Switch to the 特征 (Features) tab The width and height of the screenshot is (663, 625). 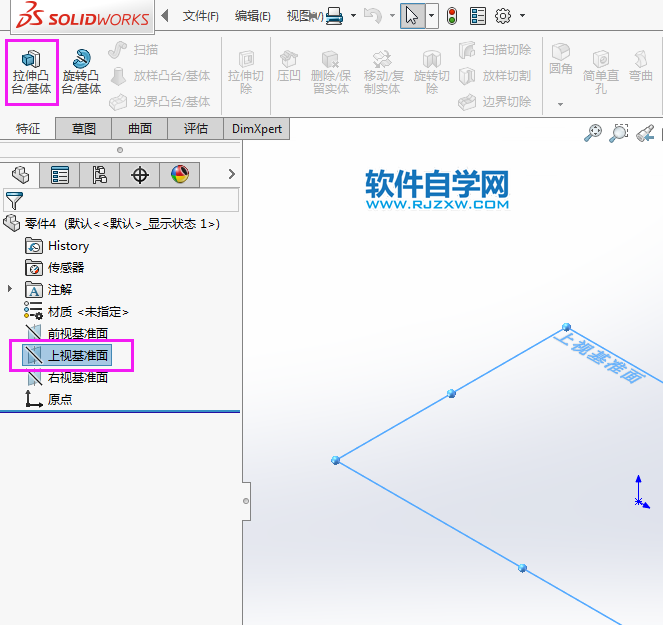pos(28,128)
